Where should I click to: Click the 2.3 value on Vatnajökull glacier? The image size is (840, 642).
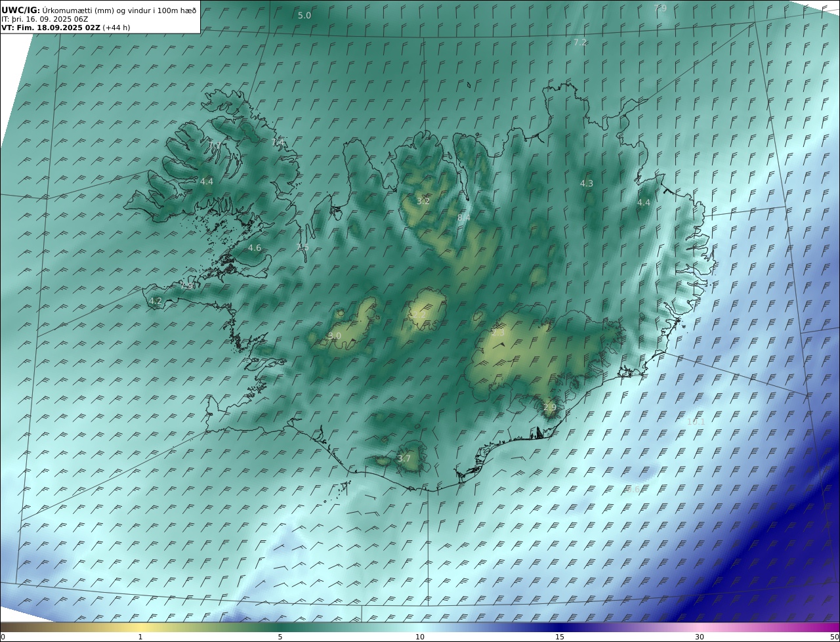click(498, 333)
